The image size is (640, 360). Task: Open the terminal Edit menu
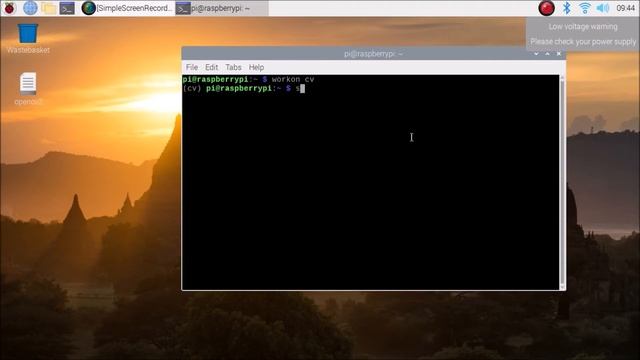[211, 67]
